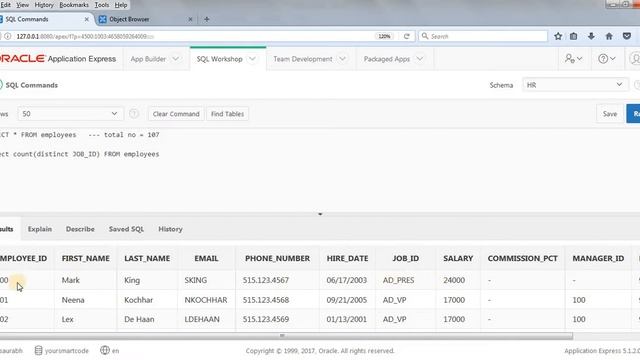Collapse the editor pane with splitter arrow
The height and width of the screenshot is (360, 640).
[x=320, y=214]
